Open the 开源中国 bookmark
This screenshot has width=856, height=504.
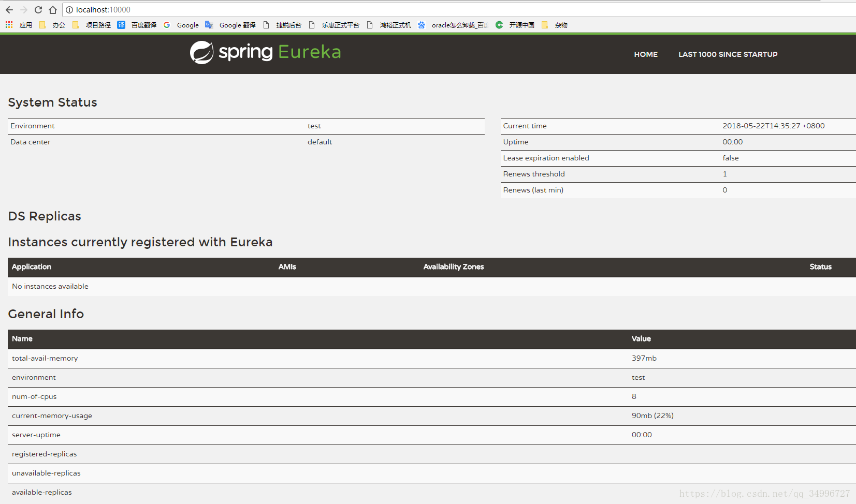click(x=515, y=25)
